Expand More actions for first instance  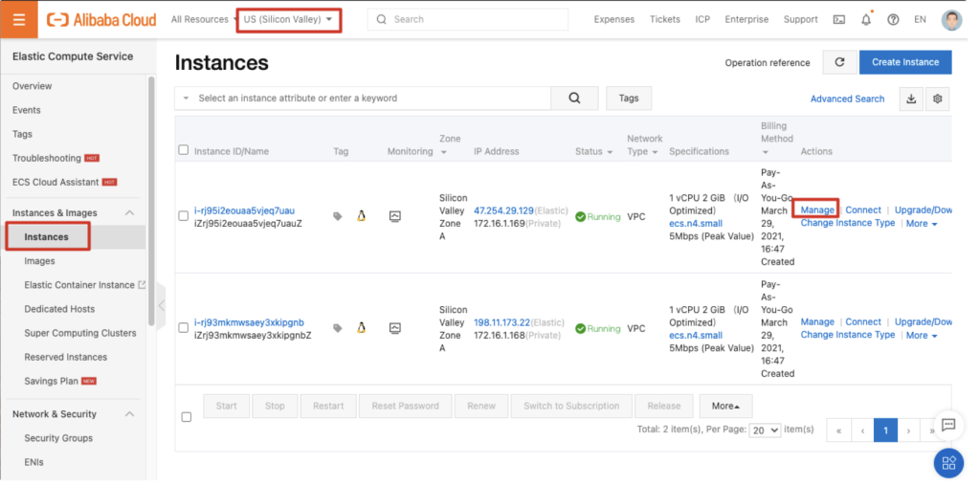point(922,224)
